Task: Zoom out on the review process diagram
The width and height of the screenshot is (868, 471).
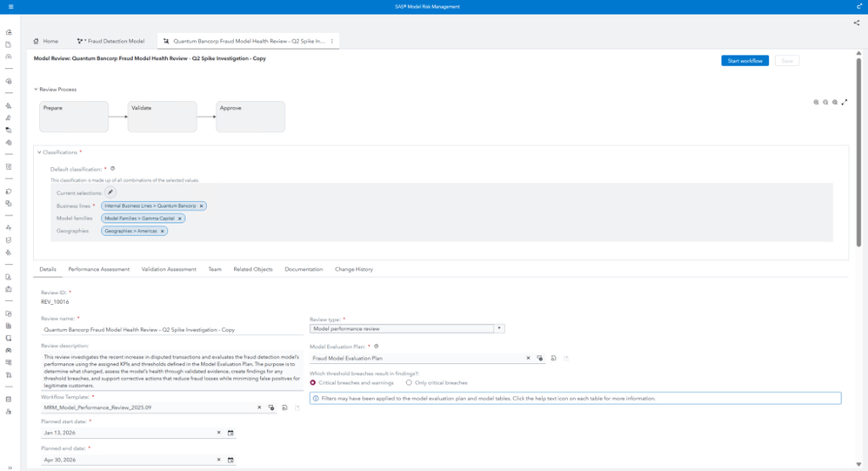Action: (x=825, y=102)
